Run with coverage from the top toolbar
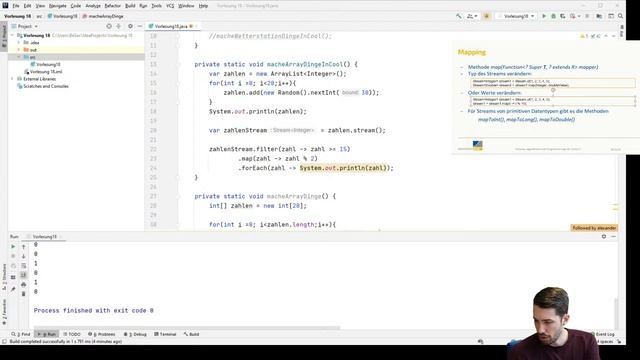 click(563, 16)
